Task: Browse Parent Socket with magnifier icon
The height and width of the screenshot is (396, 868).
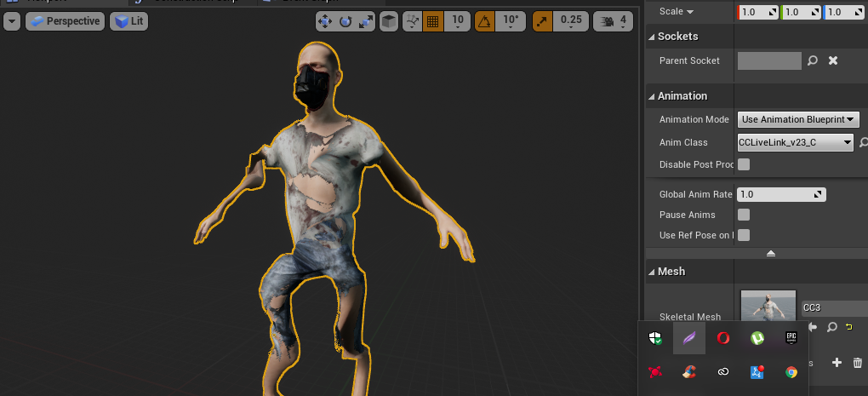Action: coord(813,60)
